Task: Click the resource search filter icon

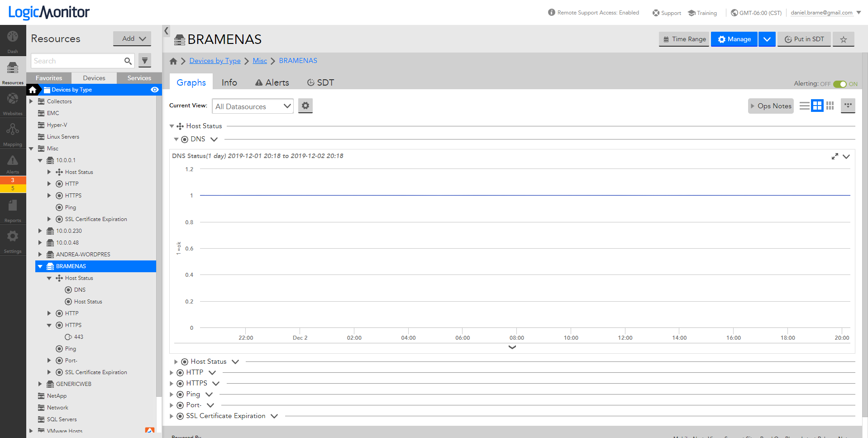Action: (x=145, y=61)
